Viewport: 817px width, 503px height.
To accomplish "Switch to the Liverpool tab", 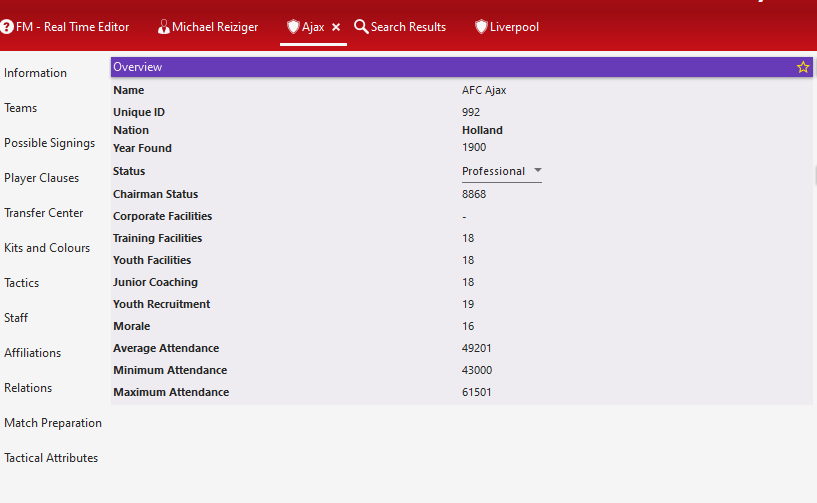I will 507,27.
